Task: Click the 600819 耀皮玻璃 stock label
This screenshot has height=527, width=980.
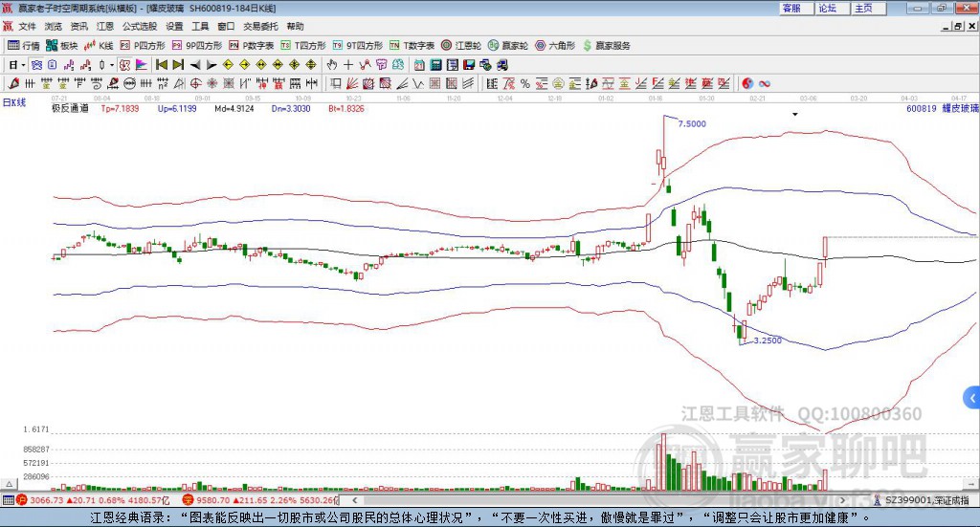Action: coord(942,108)
